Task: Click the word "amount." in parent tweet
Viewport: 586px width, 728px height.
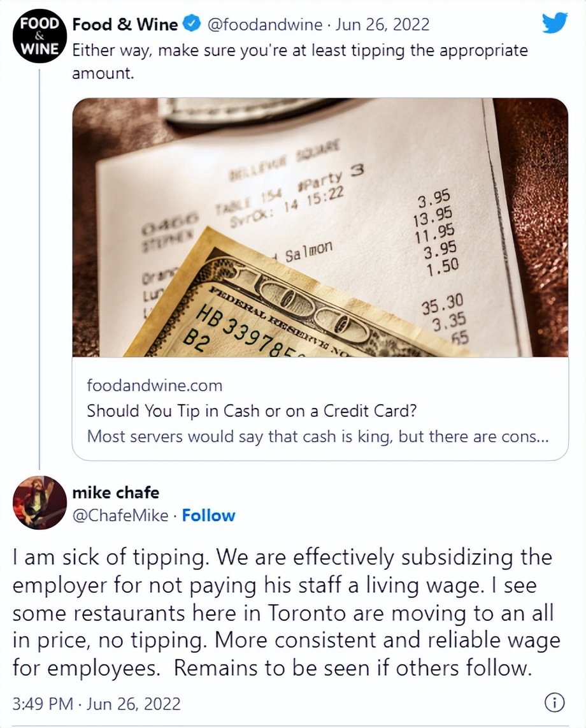Action: (x=103, y=74)
